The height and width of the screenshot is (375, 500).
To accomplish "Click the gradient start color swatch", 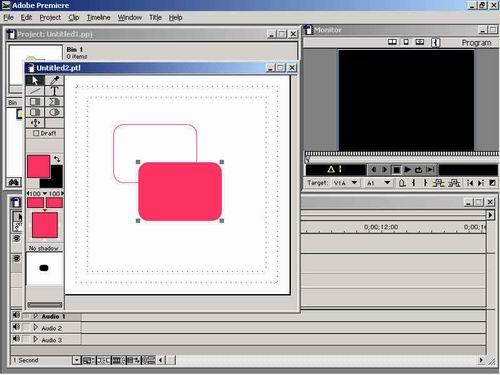I will [35, 202].
